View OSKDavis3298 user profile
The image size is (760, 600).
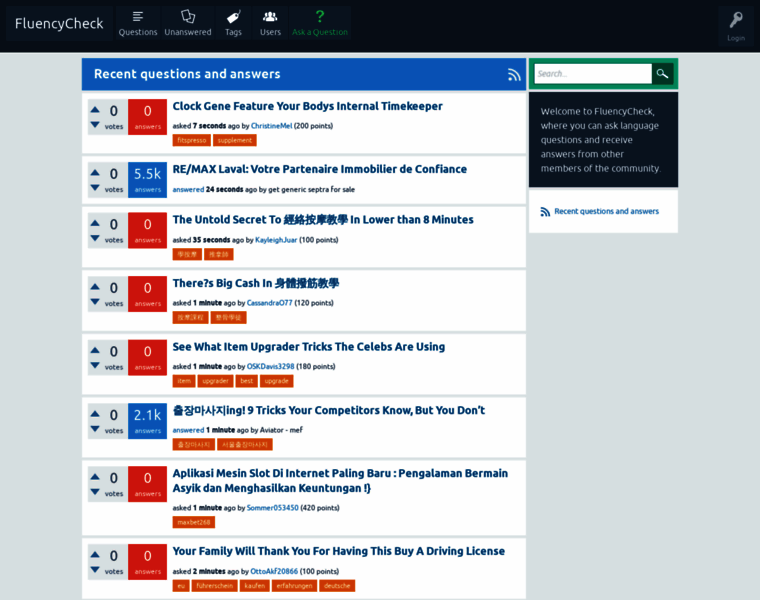point(270,366)
